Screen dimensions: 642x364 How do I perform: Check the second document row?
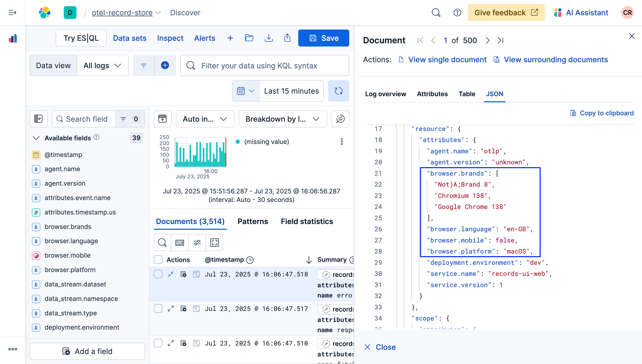tap(158, 309)
